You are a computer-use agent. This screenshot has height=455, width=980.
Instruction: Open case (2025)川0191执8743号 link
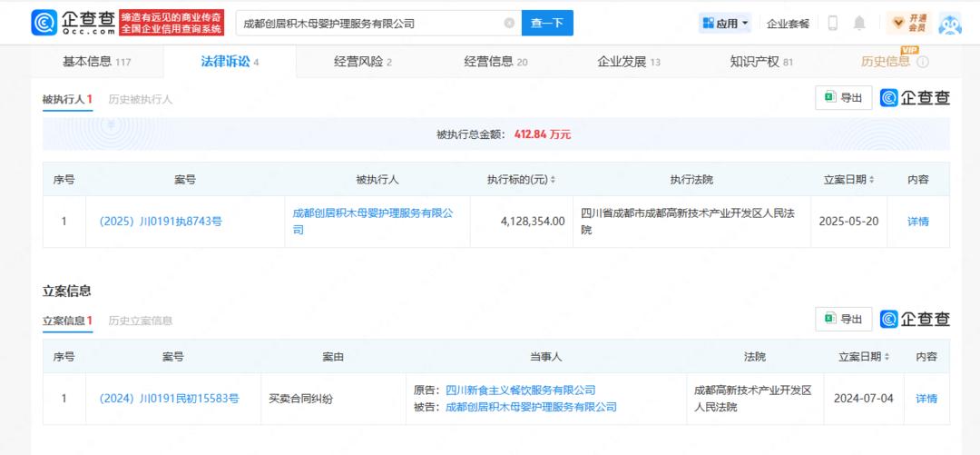pyautogui.click(x=160, y=222)
